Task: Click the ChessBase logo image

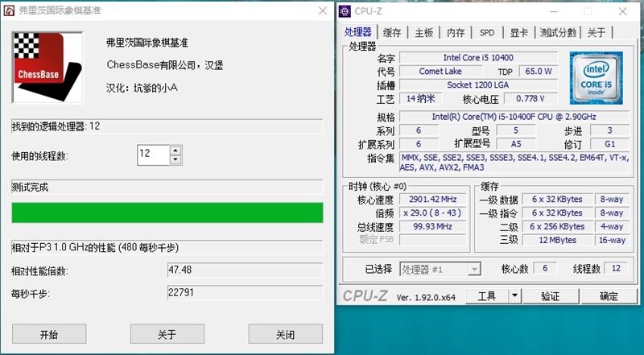Action: click(x=47, y=68)
